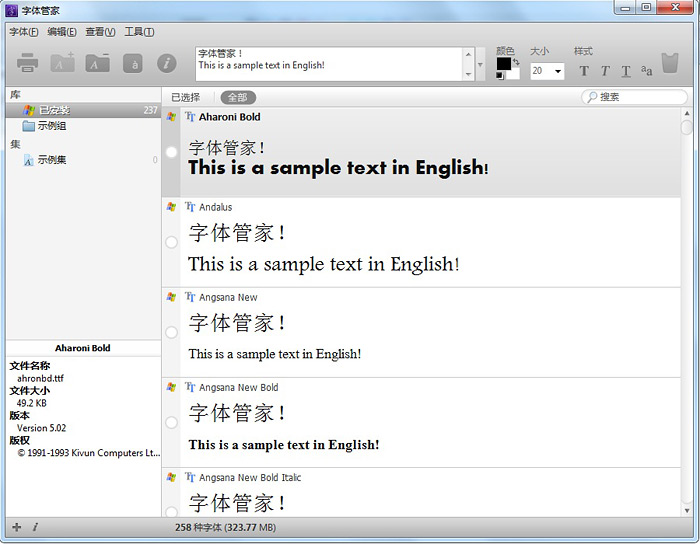Screen dimensions: 700x544
Task: Select the 示例组 folder in library
Action: [52, 126]
